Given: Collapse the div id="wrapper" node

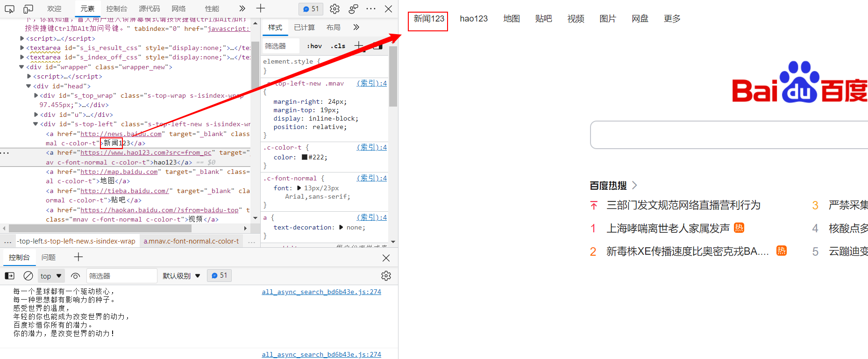Looking at the screenshot, I should point(22,67).
